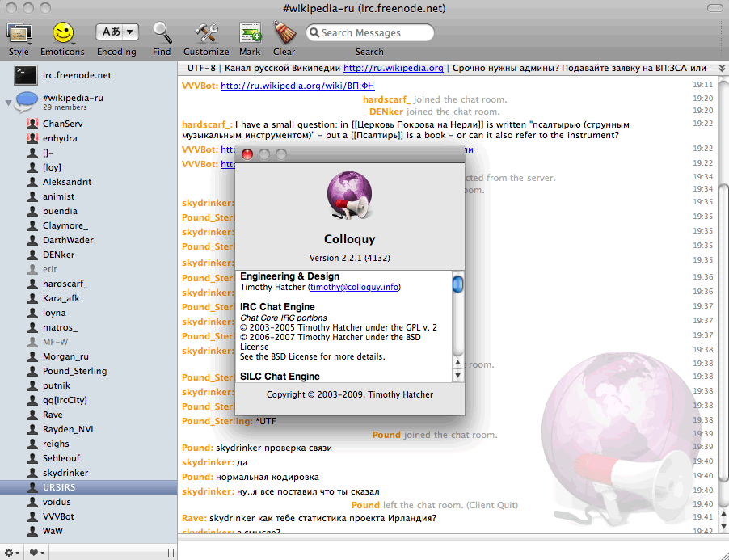The width and height of the screenshot is (729, 560).
Task: Click the chat transcript scroll up arrow
Action: click(x=723, y=513)
